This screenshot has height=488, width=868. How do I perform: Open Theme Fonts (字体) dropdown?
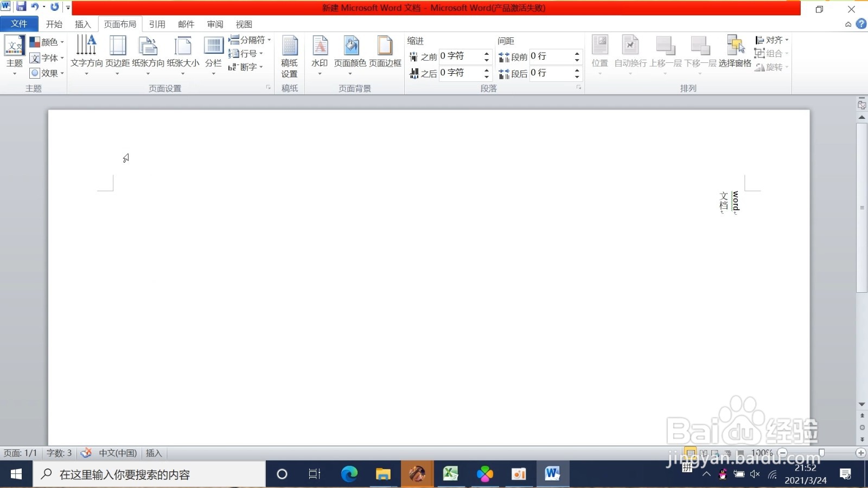click(x=47, y=57)
